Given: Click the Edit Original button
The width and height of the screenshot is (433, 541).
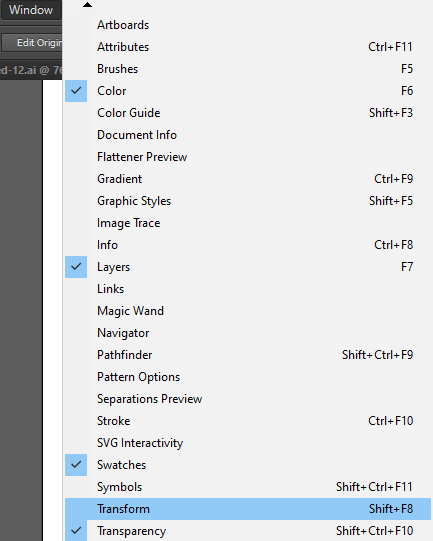Looking at the screenshot, I should pyautogui.click(x=32, y=42).
